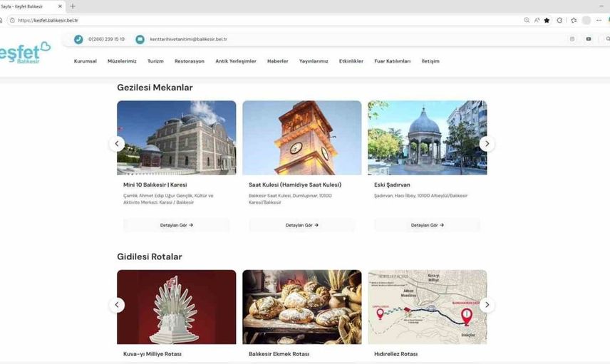Screen dimensions: 610x364
Task: Click the Hıdırellez route map image
Action: coord(427,307)
